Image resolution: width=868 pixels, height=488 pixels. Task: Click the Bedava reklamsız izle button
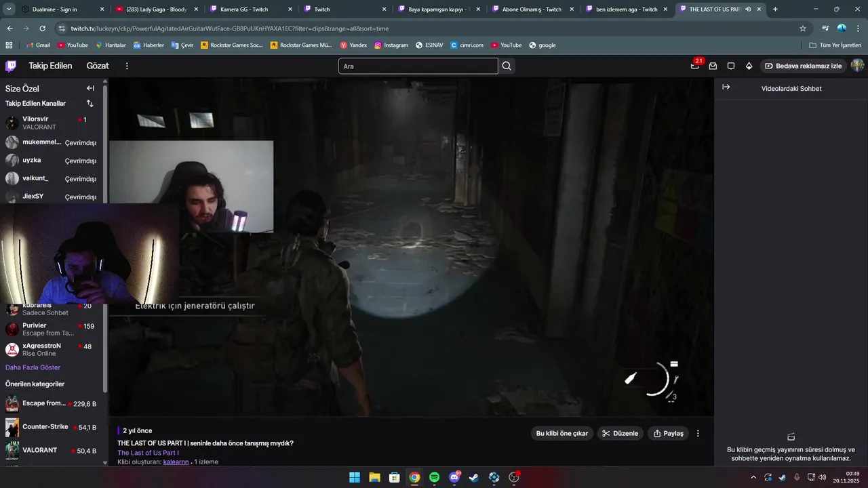(x=804, y=66)
